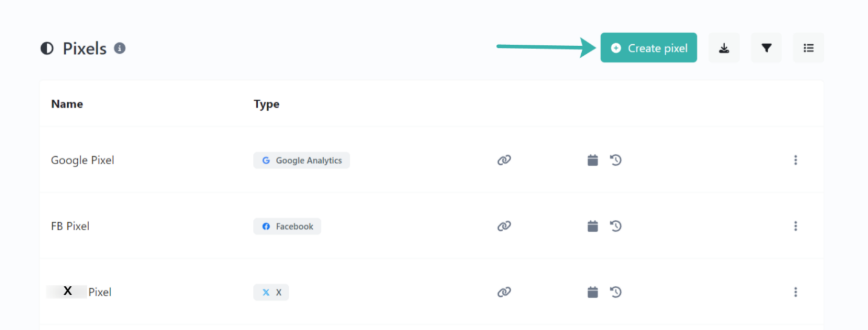Click the link icon for X Pixel
The image size is (868, 330).
click(504, 292)
